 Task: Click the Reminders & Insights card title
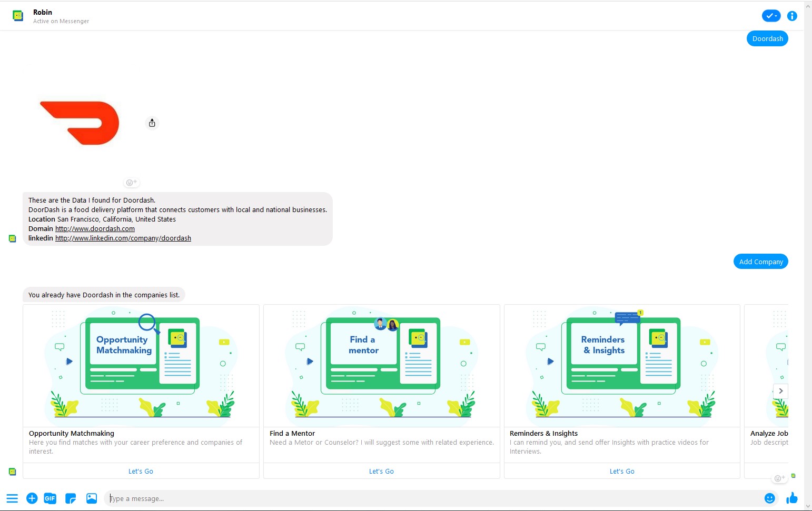point(543,434)
